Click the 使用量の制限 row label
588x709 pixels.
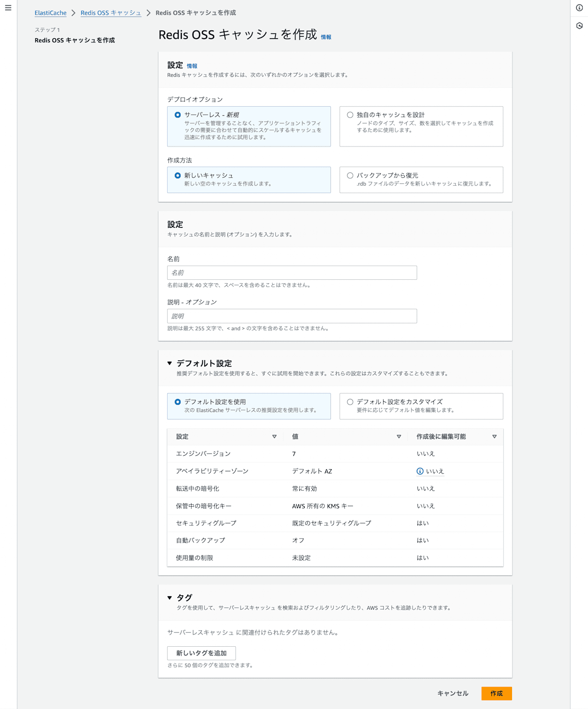click(x=195, y=558)
